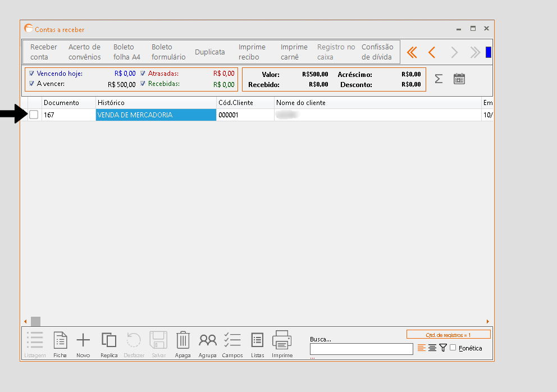Open the calendar period icon
Image resolution: width=557 pixels, height=392 pixels.
pos(459,79)
